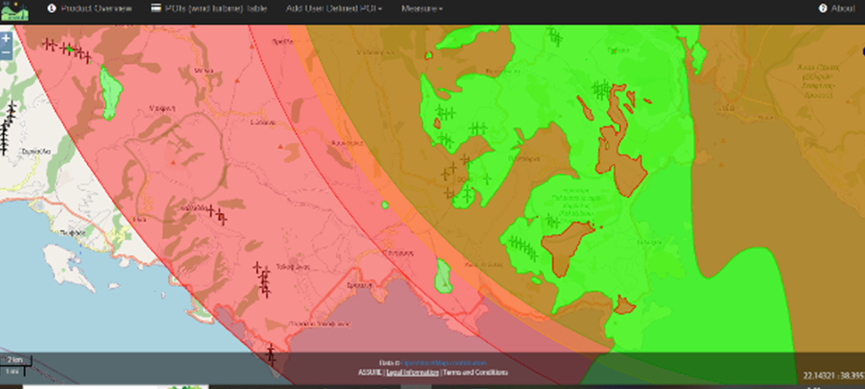Screen dimensions: 865x389
Task: Click the ASSURE footer link
Action: click(x=370, y=372)
